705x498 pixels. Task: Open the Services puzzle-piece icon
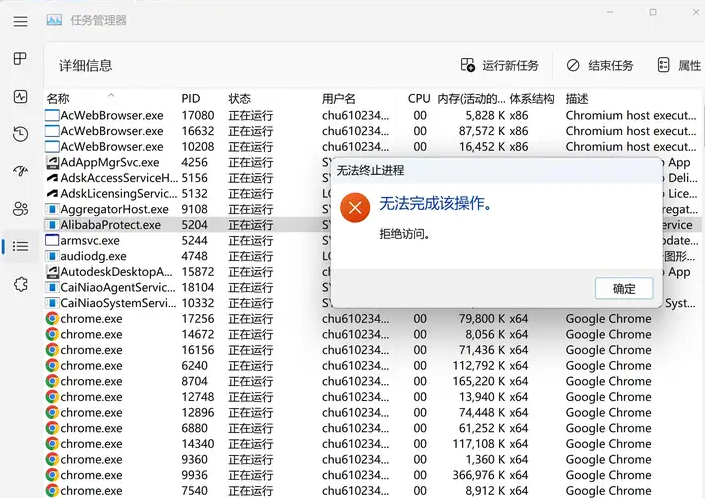(x=20, y=284)
